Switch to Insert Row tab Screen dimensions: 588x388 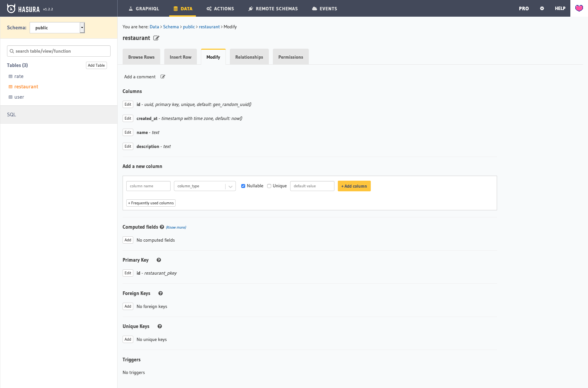181,57
